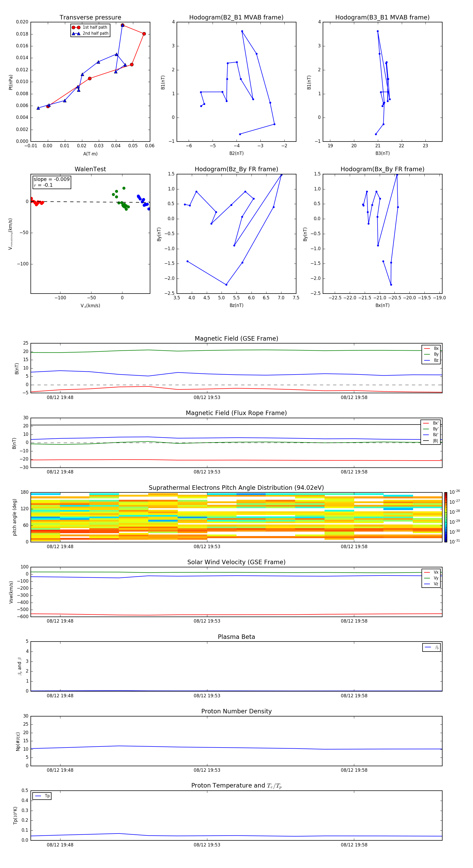Click the 10^-31 colorbar tick label

455,542
